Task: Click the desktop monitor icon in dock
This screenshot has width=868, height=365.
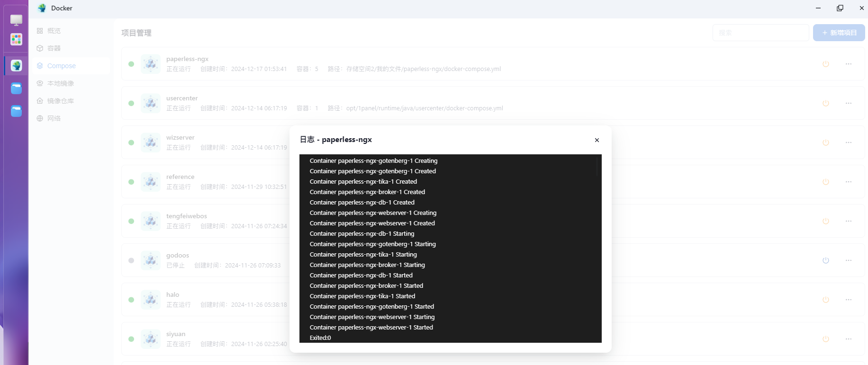Action: (x=17, y=20)
